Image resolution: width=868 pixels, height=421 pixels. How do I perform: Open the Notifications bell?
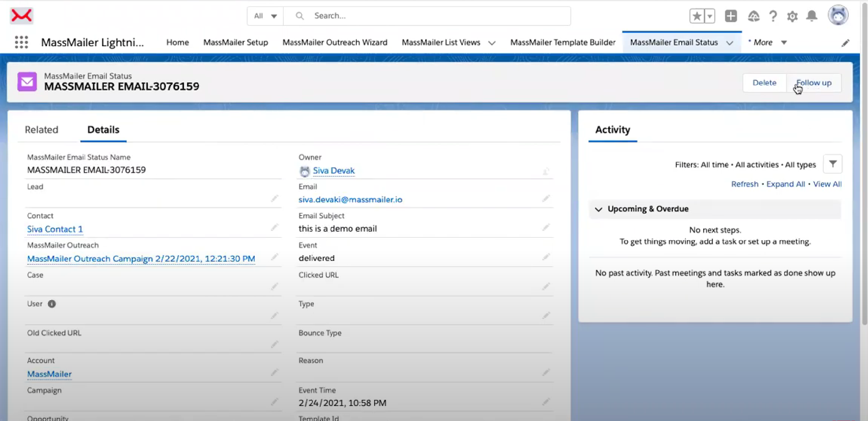[812, 16]
